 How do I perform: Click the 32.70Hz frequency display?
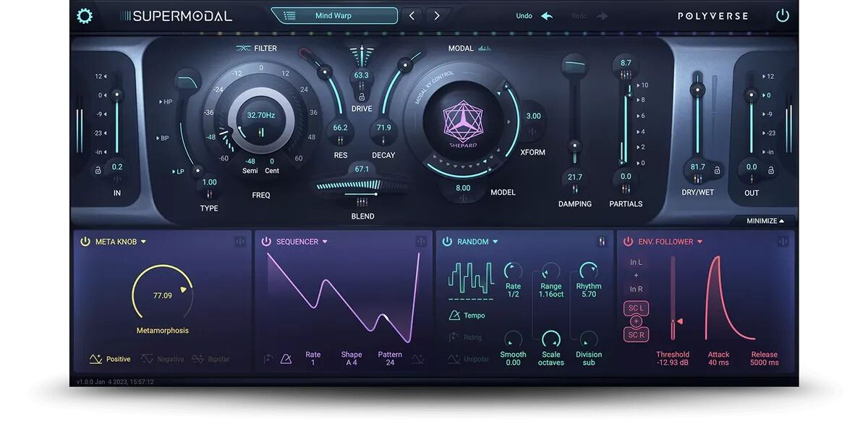260,115
